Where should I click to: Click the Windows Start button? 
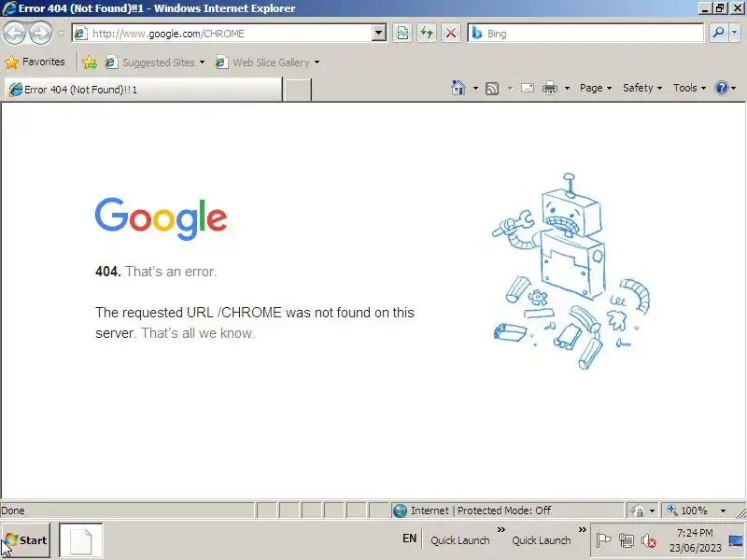coord(25,540)
